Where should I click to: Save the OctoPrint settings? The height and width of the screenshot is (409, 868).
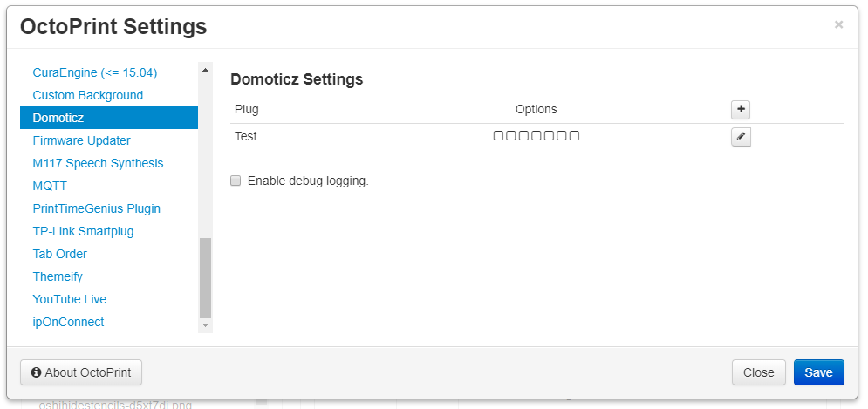coord(819,372)
